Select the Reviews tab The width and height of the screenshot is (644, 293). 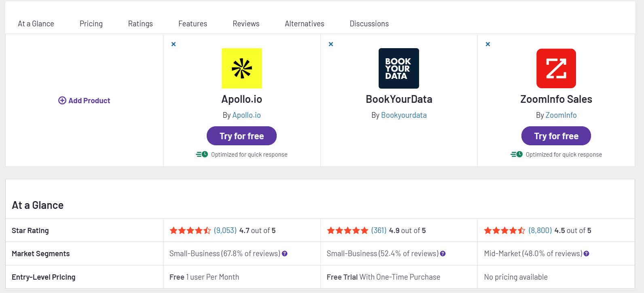click(x=246, y=23)
